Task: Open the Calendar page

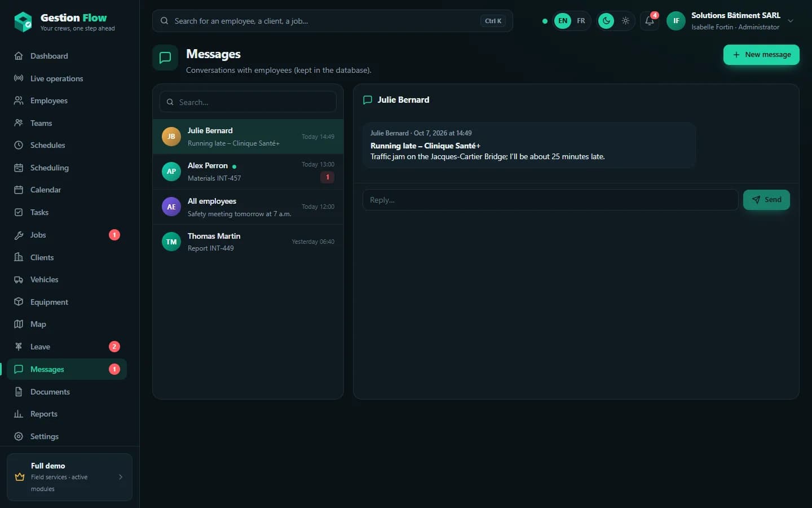Action: click(x=67, y=190)
